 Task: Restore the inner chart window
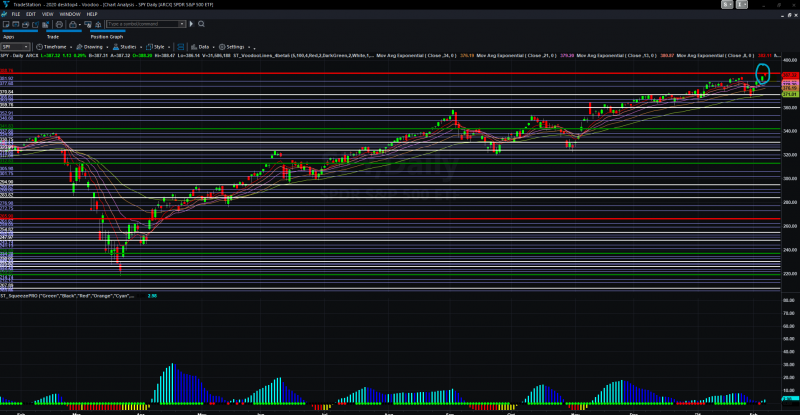(789, 15)
